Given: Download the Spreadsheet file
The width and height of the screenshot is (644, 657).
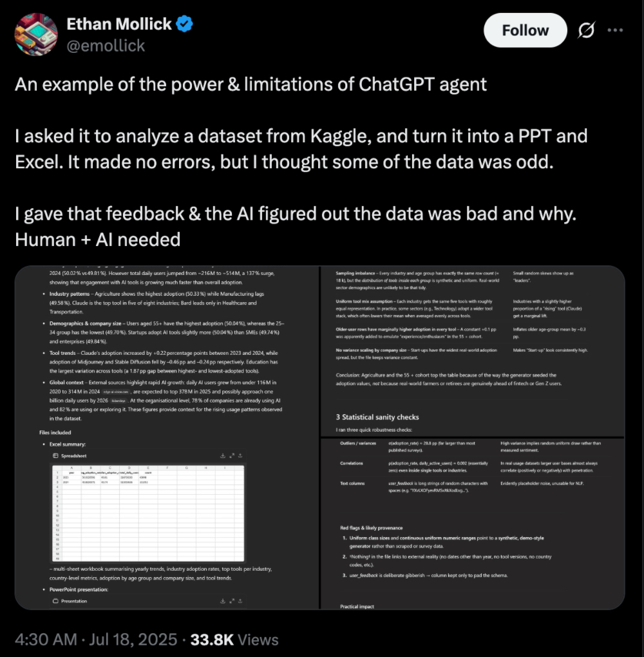Looking at the screenshot, I should click(223, 455).
